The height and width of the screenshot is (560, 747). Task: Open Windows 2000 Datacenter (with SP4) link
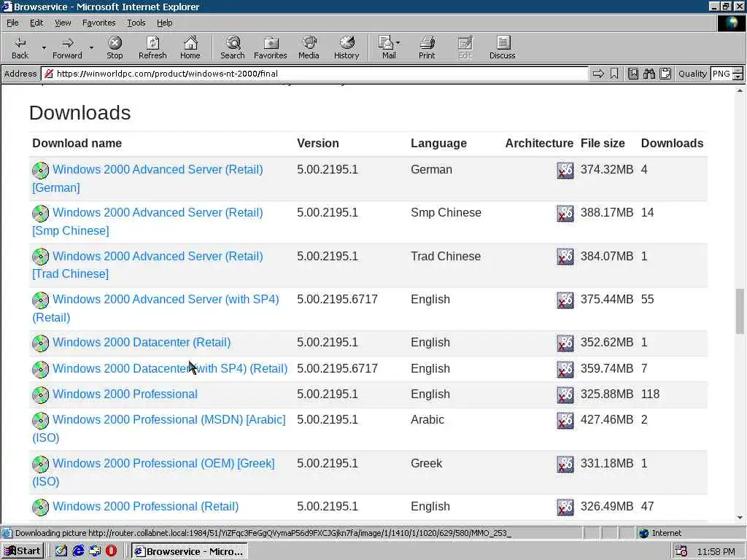(x=170, y=368)
